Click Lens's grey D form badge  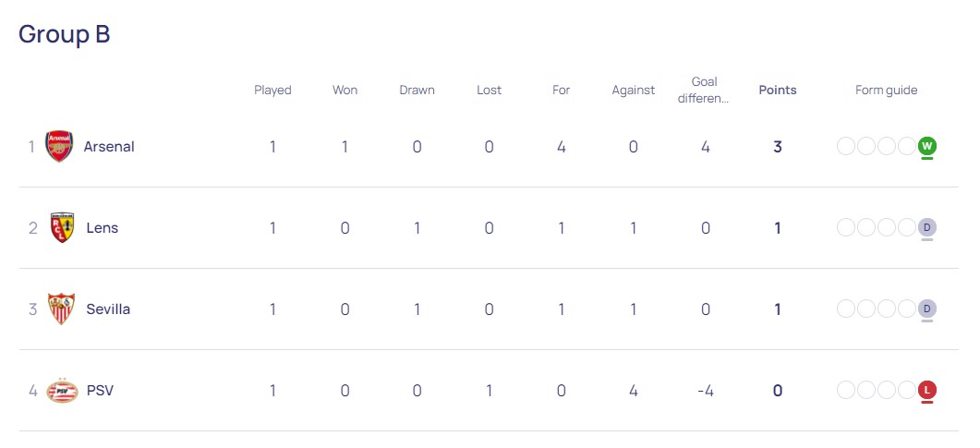926,228
